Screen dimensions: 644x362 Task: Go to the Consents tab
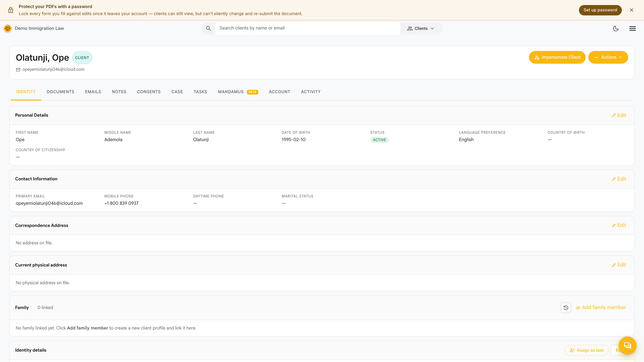(x=149, y=92)
